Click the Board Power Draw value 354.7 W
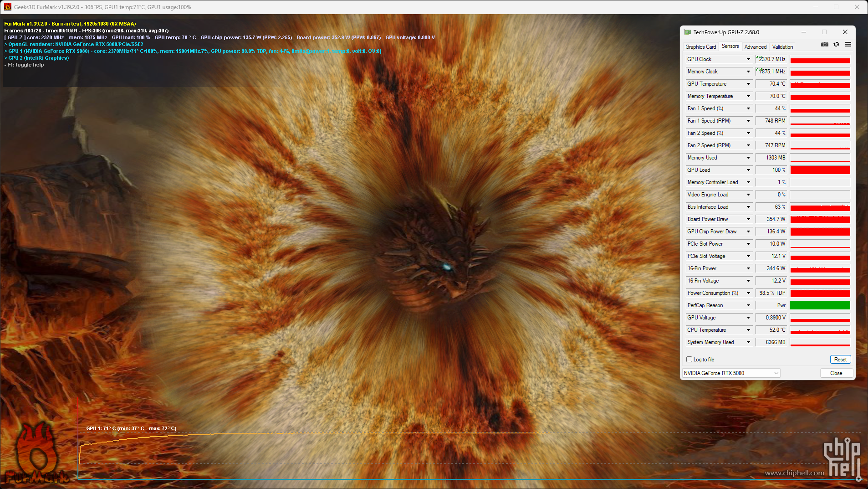 click(x=771, y=219)
